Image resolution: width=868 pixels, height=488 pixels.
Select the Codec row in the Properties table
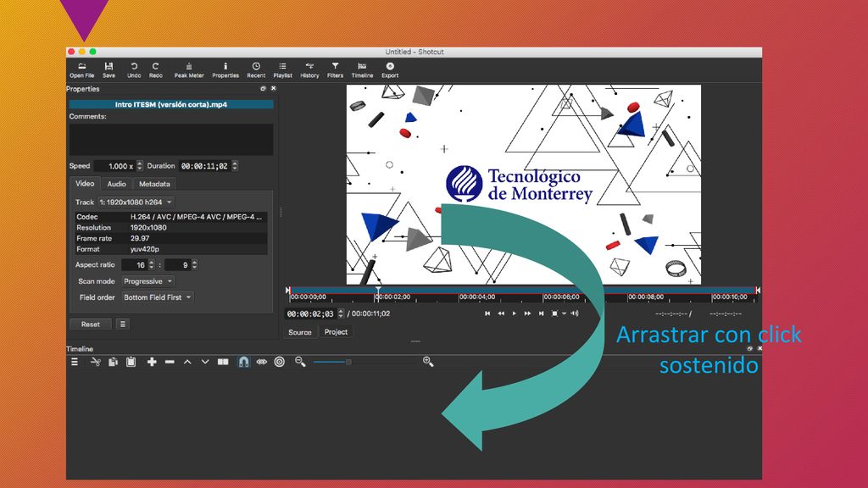pos(171,217)
